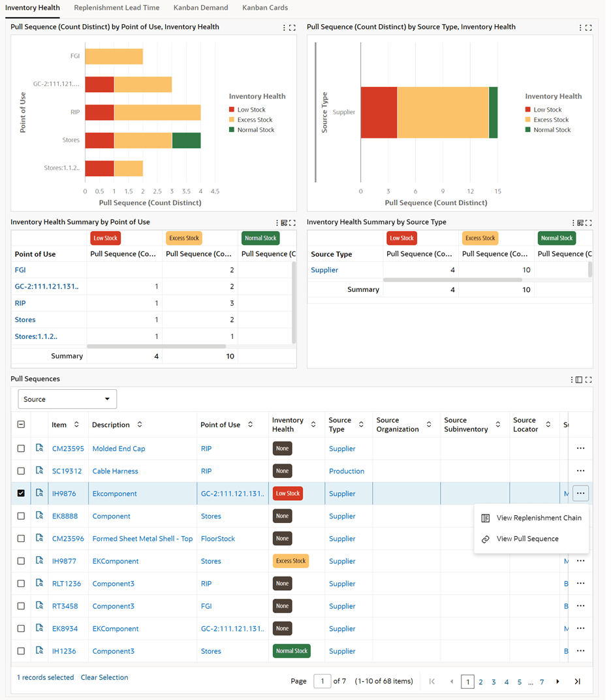Maximize Inventory Health Summary by Point of Use
Image resolution: width=611 pixels, height=700 pixels.
(x=292, y=223)
